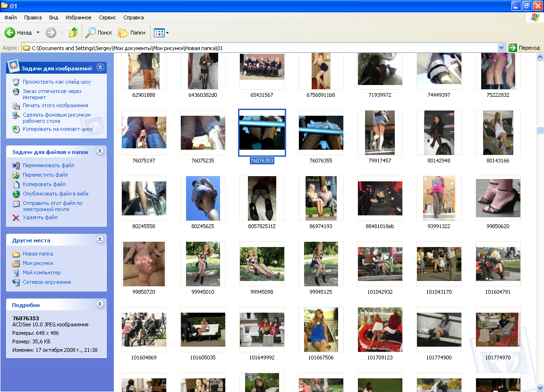Collapse the Задачи для изображений panel
Image resolution: width=544 pixels, height=392 pixels.
point(100,67)
